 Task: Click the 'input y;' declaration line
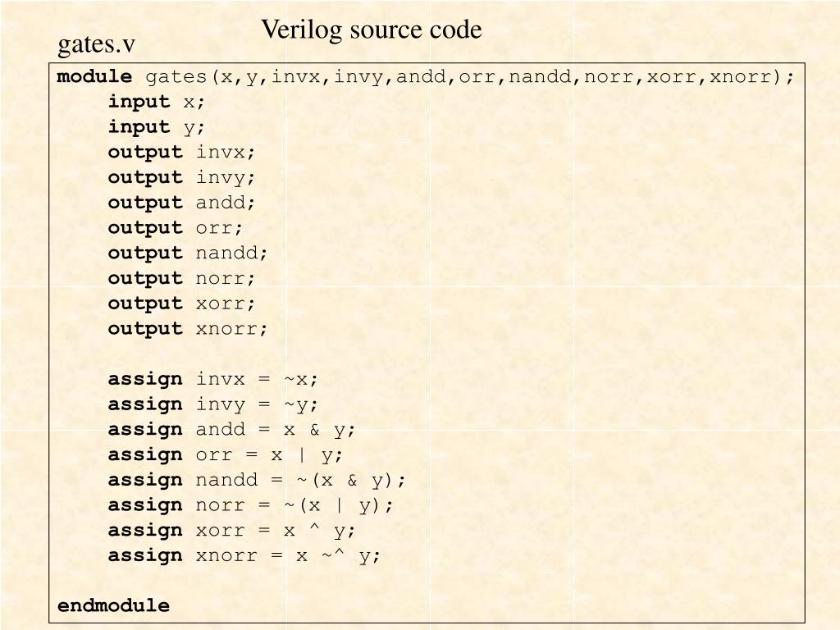pyautogui.click(x=157, y=127)
